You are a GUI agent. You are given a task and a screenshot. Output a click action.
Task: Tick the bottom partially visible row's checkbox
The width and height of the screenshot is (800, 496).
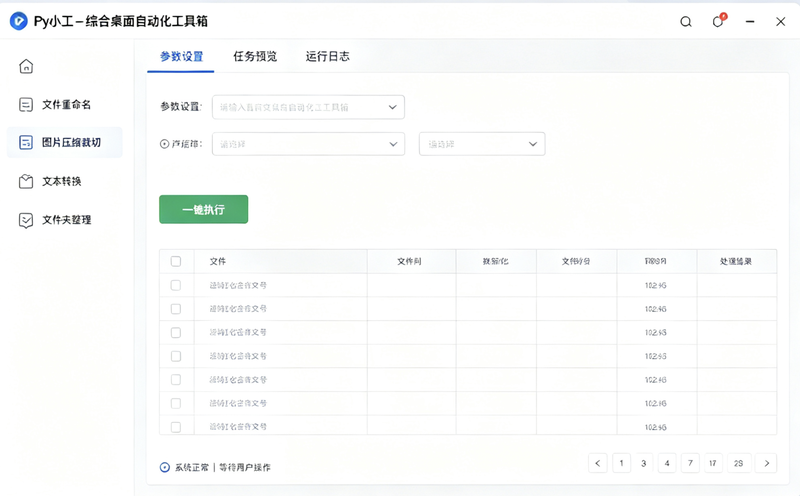[x=176, y=427]
